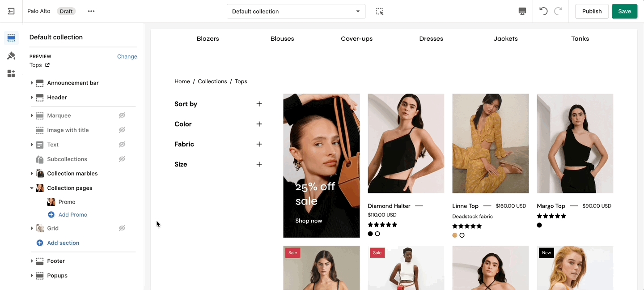Open the three-dot more actions menu

point(91,11)
